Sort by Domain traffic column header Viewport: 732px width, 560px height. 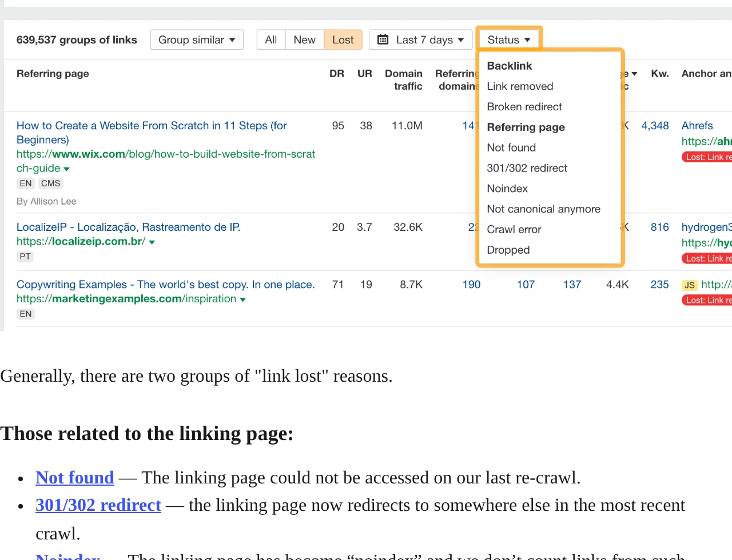(404, 80)
